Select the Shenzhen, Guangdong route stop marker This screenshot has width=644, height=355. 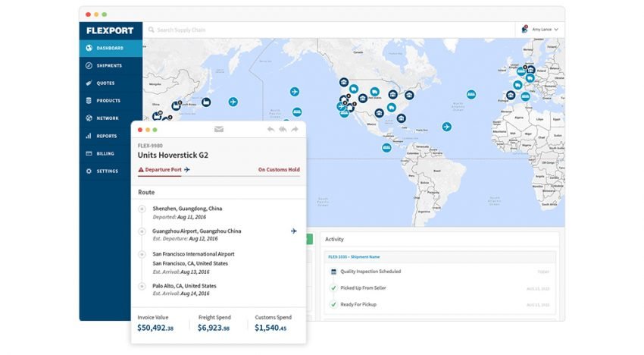pyautogui.click(x=142, y=209)
